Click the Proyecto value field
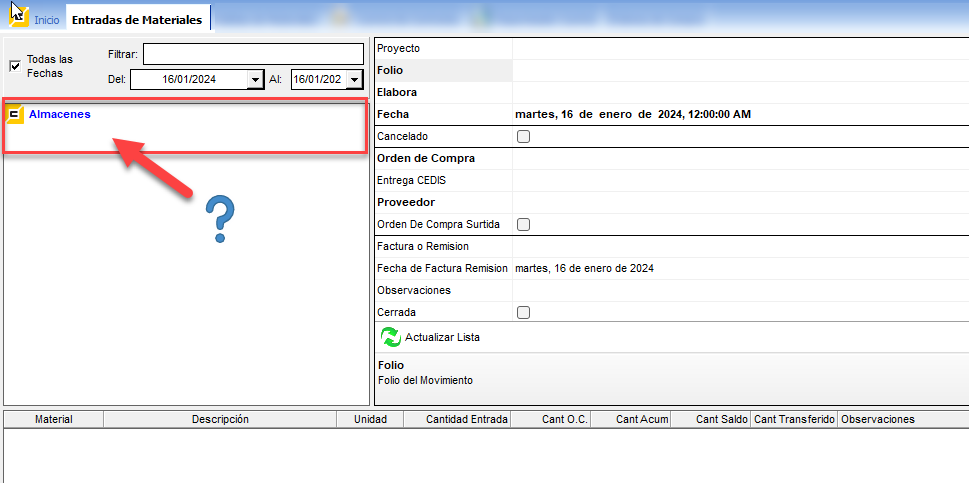The image size is (969, 483). pos(738,48)
